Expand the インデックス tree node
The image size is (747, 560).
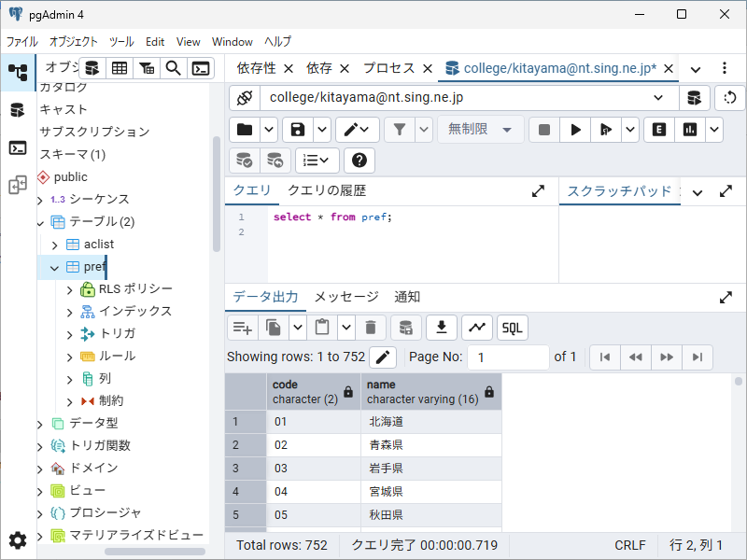tap(69, 313)
